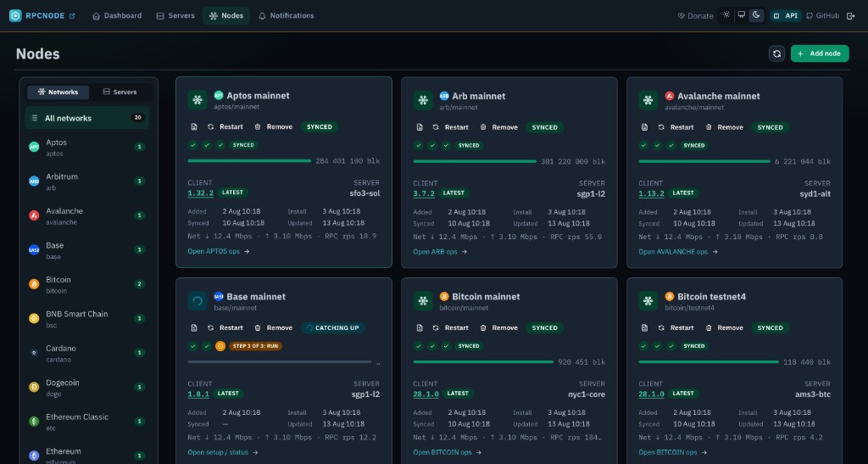This screenshot has width=868, height=464.
Task: Open logs icon on Aptos mainnet card
Action: coord(194,126)
